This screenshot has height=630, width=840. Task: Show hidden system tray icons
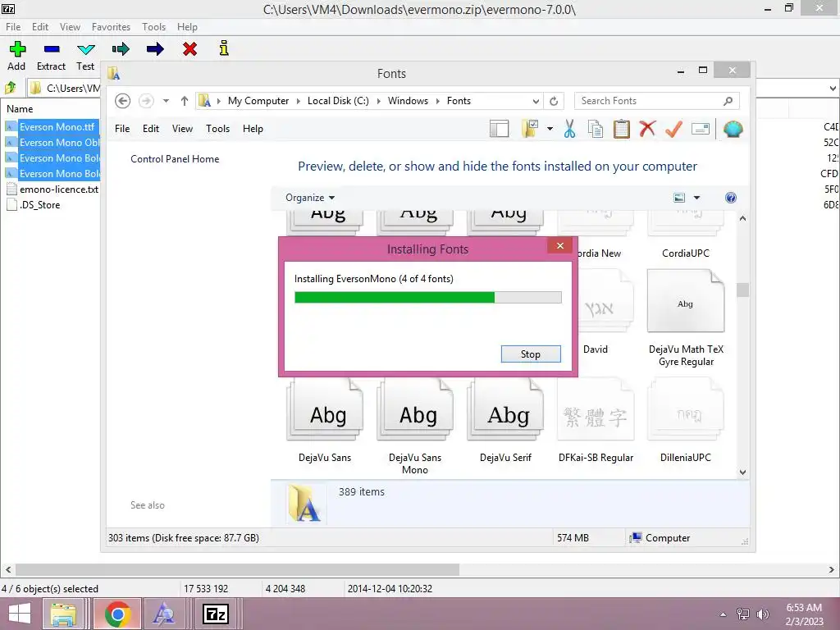click(724, 614)
